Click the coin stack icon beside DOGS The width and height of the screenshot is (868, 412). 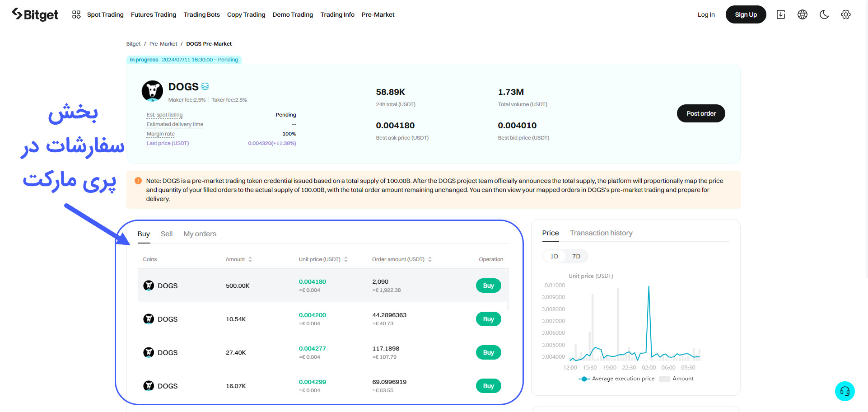tap(205, 86)
